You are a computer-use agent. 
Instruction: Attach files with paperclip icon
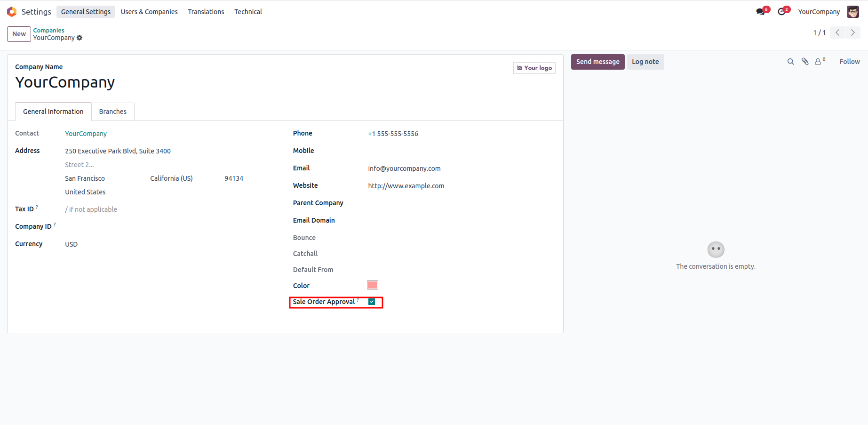click(805, 62)
